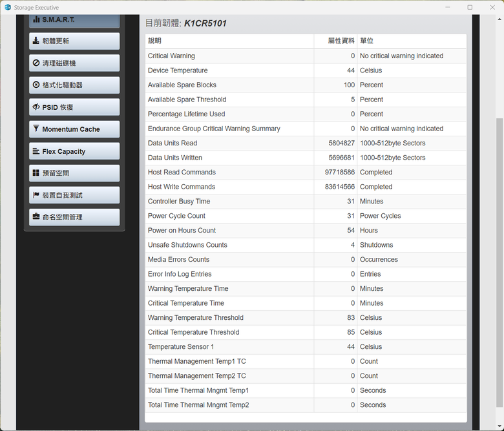Viewport: 504px width, 431px height.
Task: Minimize the Storage Executive window
Action: 447,7
